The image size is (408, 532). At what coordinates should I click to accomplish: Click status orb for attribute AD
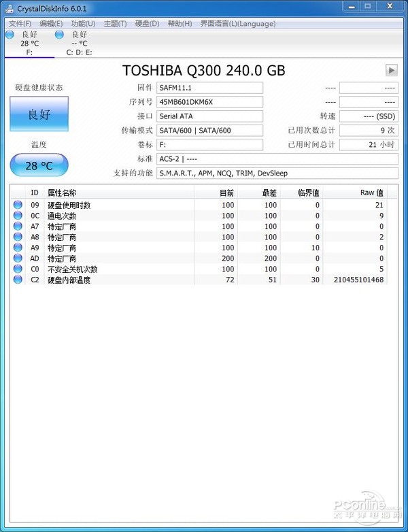point(18,259)
